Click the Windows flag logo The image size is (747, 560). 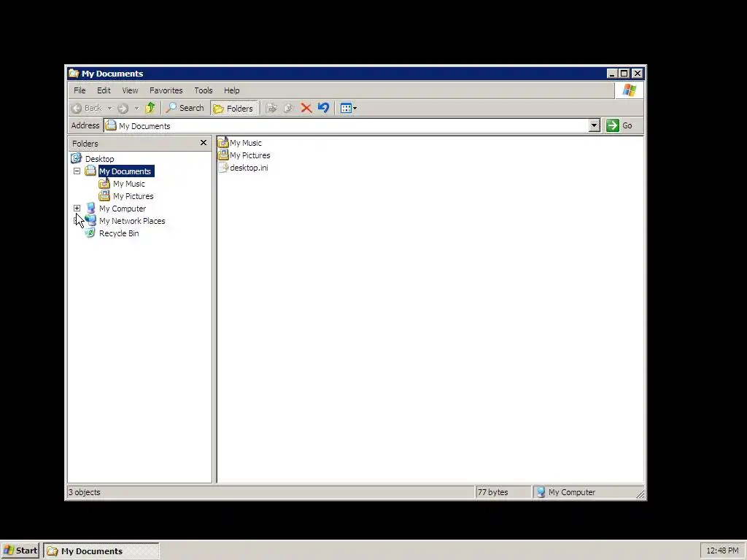(x=629, y=90)
